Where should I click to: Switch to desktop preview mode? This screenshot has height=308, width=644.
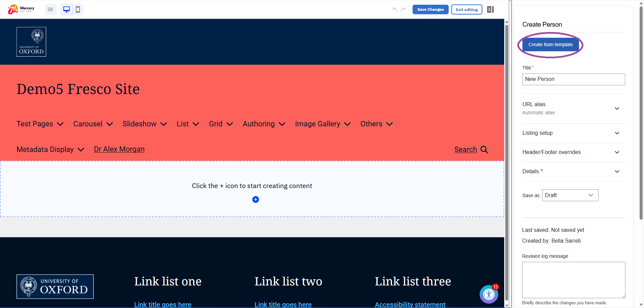point(66,9)
